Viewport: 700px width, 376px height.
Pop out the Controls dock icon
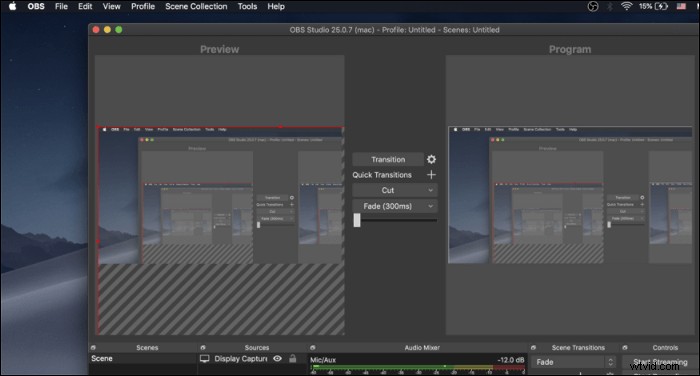pos(625,347)
